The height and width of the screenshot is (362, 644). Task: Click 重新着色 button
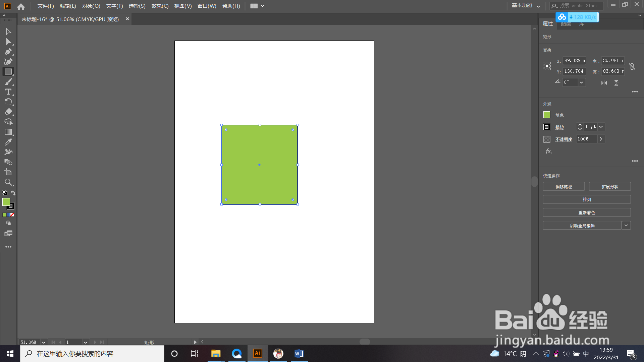click(587, 213)
